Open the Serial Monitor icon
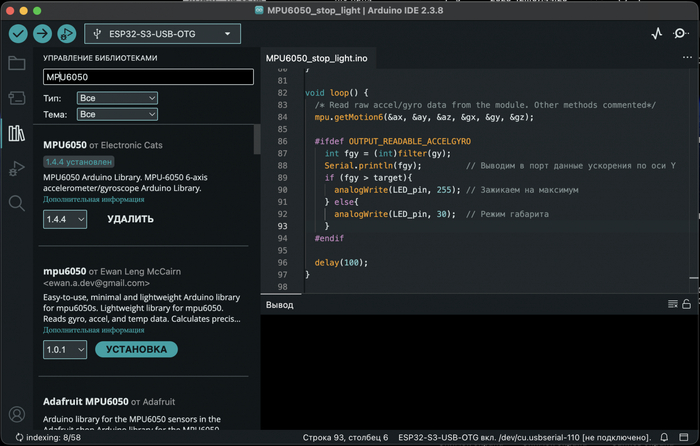The width and height of the screenshot is (700, 446). click(x=680, y=33)
